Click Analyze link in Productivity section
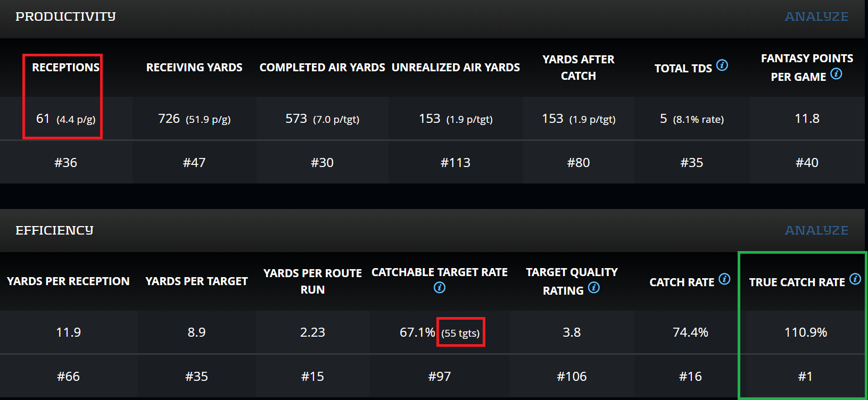The width and height of the screenshot is (868, 400). [x=816, y=16]
